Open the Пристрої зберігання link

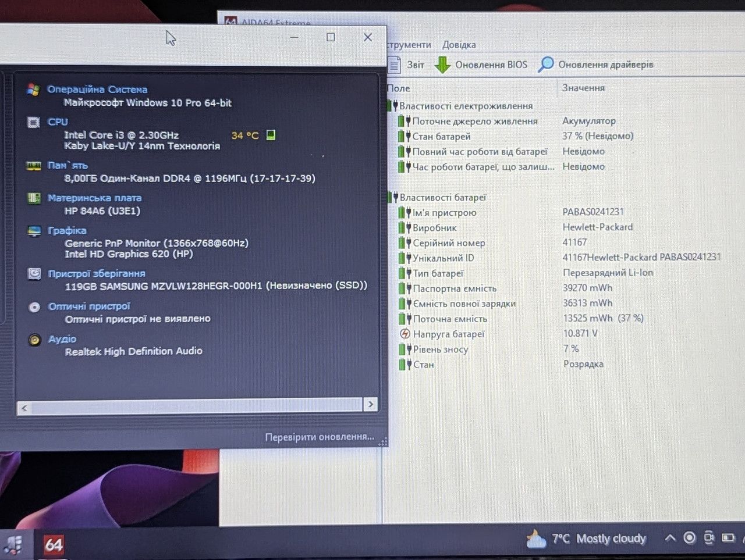point(97,274)
